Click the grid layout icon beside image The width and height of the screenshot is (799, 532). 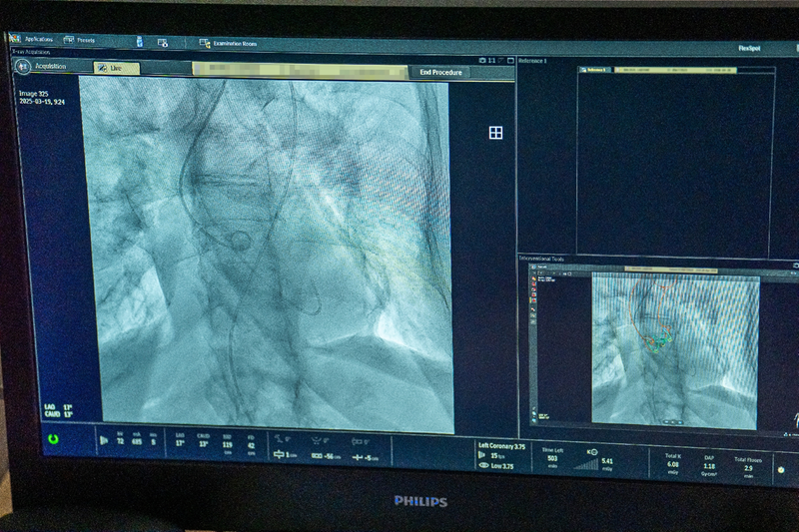click(495, 133)
